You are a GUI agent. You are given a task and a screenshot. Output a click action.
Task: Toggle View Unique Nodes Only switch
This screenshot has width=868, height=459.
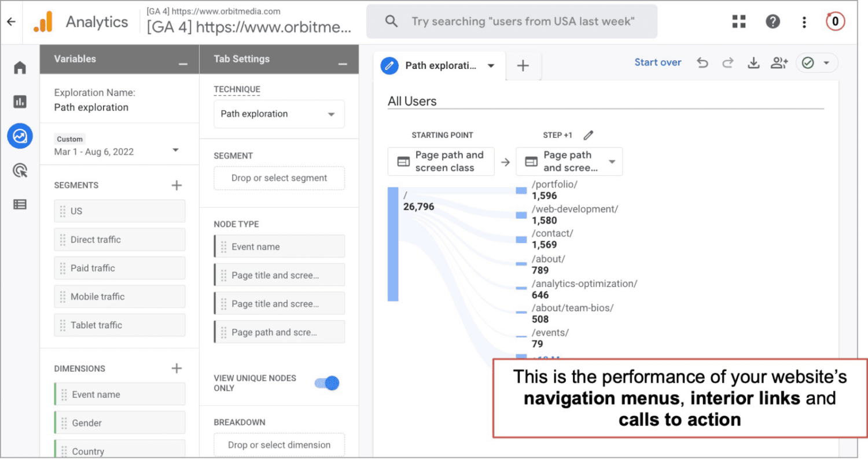click(x=327, y=383)
